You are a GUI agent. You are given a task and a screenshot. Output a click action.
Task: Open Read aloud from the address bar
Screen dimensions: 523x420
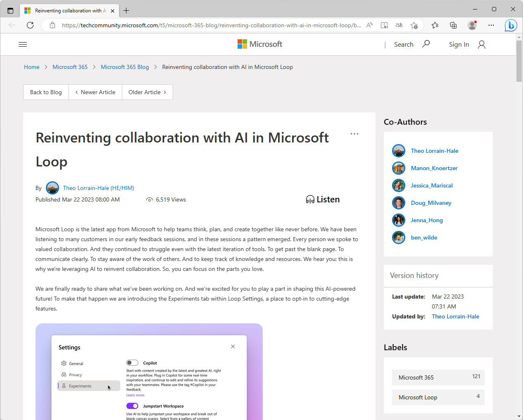point(369,25)
